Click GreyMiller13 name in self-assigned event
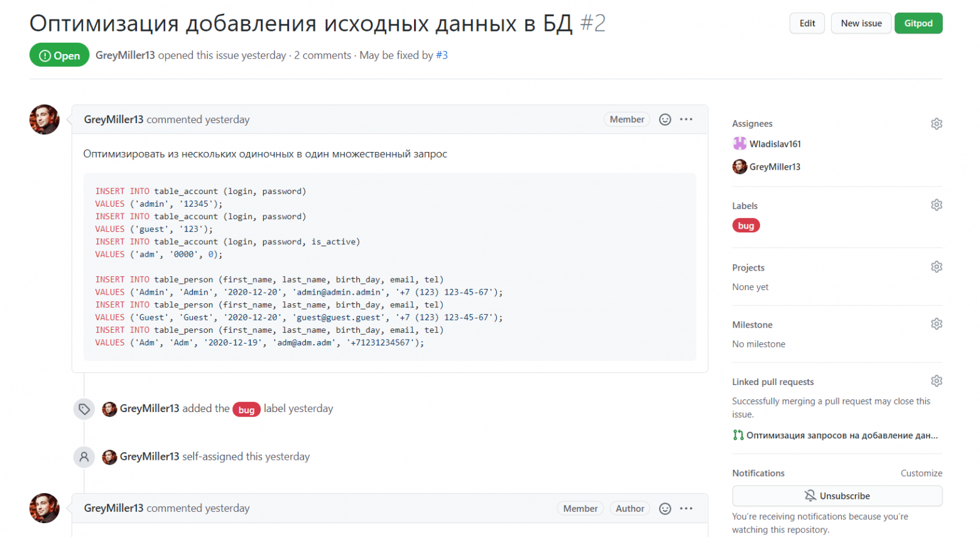 [150, 457]
